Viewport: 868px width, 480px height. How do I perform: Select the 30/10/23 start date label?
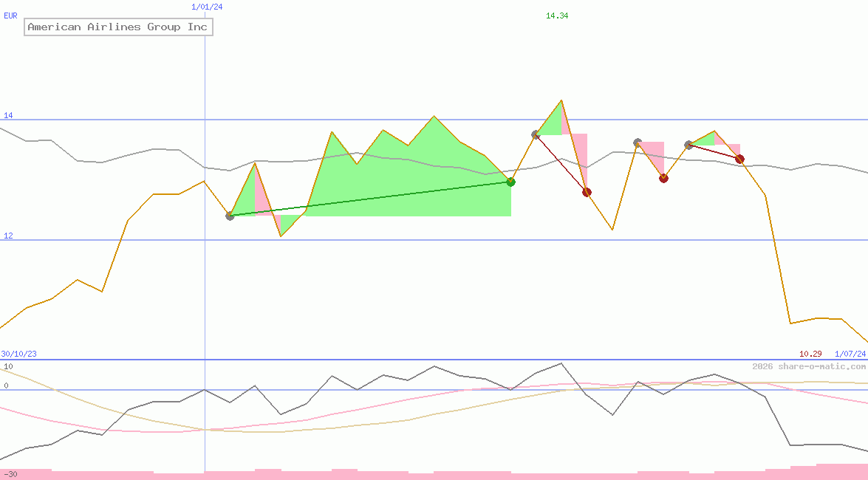(18, 354)
